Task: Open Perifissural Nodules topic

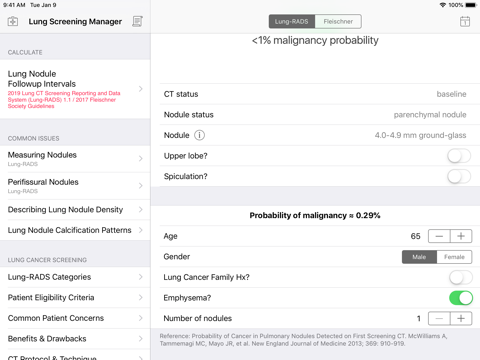Action: coord(75,186)
